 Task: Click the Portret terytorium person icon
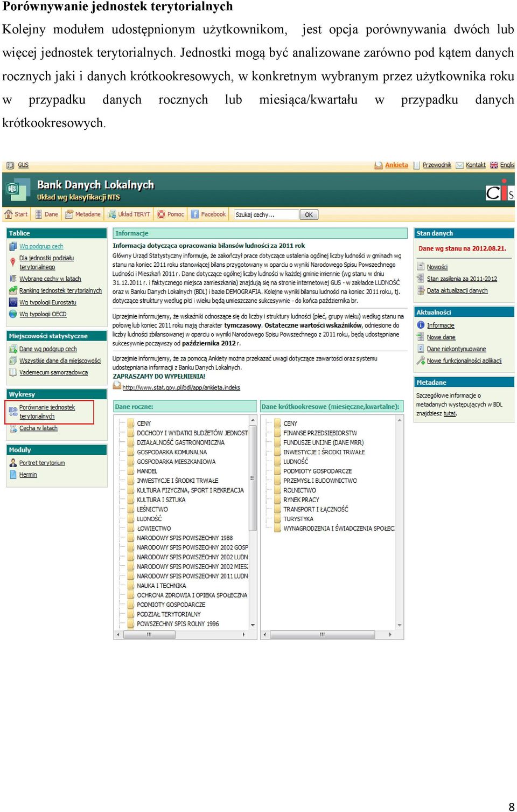pos(13,463)
